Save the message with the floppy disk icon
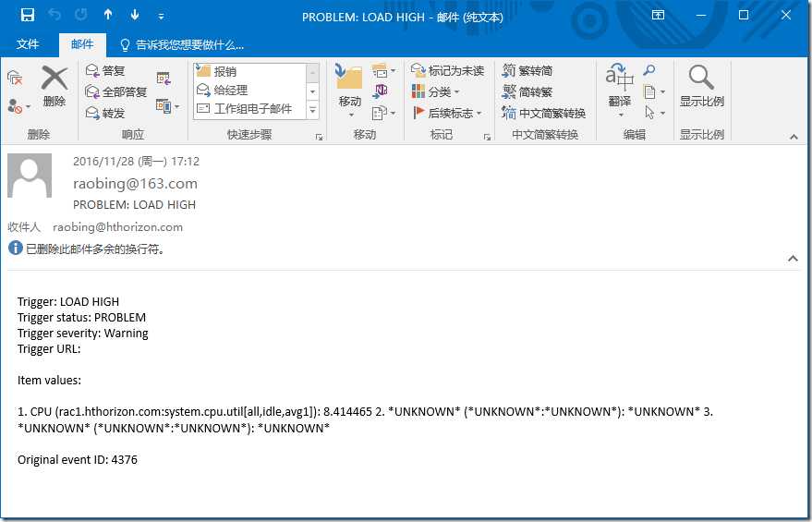The image size is (812, 522). 28,16
